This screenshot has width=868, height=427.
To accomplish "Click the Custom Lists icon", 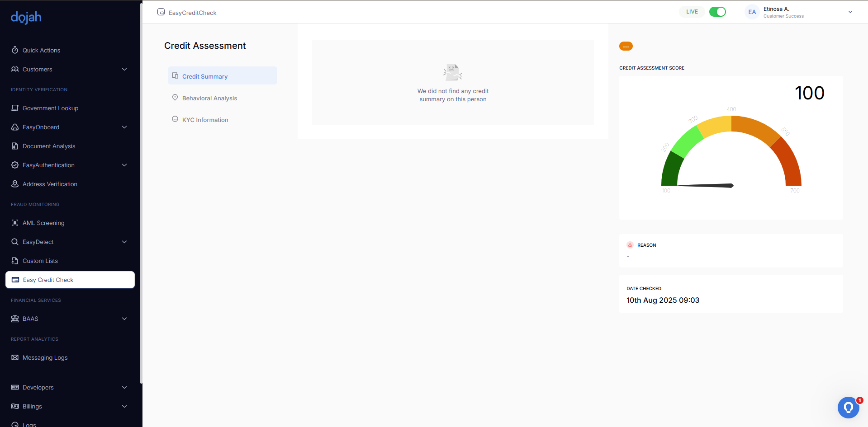I will pos(15,261).
